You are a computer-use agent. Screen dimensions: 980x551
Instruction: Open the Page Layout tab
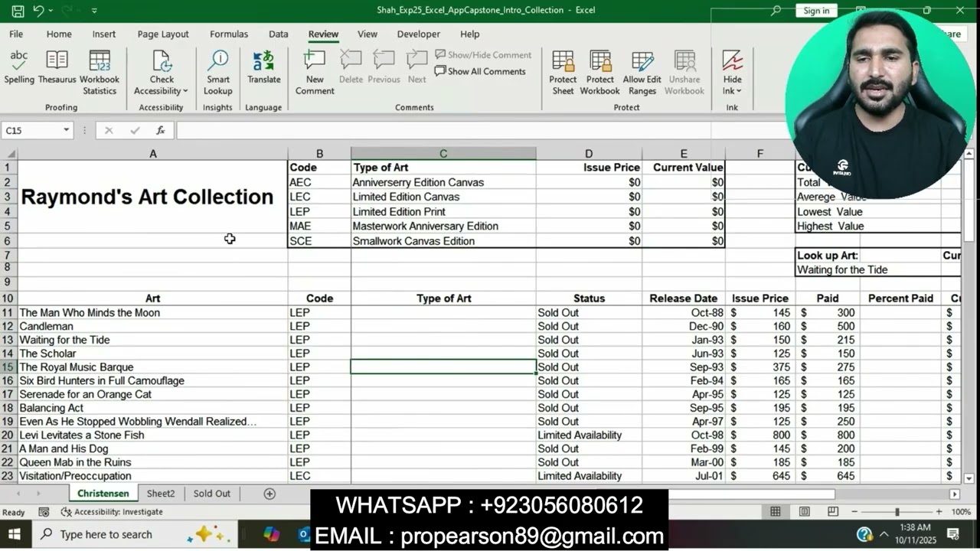[163, 34]
